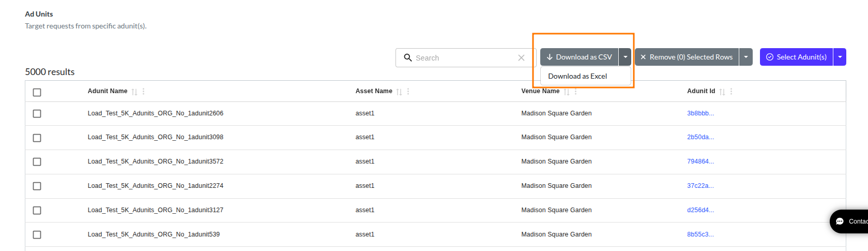This screenshot has height=251, width=868.
Task: Click the sort icon beside Adunit Name
Action: (x=134, y=92)
